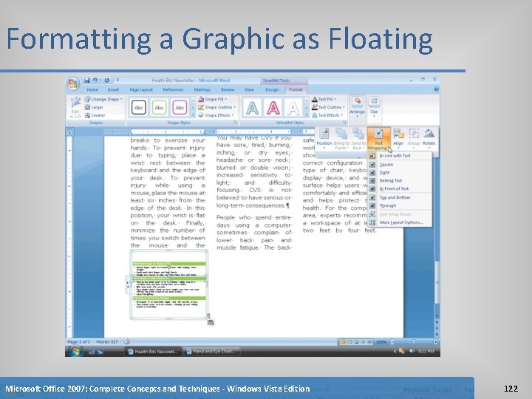Open More Layout Options dialog
532x399 pixels.
point(400,222)
